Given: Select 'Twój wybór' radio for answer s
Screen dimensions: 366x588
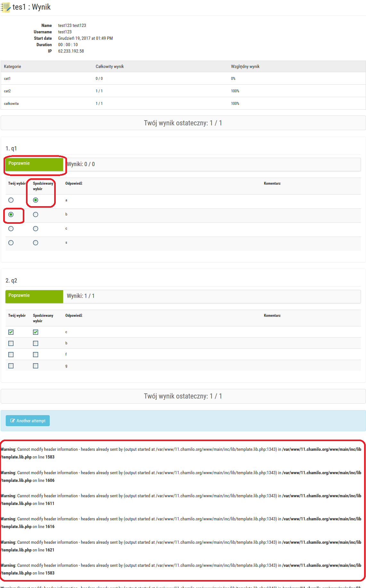Looking at the screenshot, I should [x=11, y=243].
